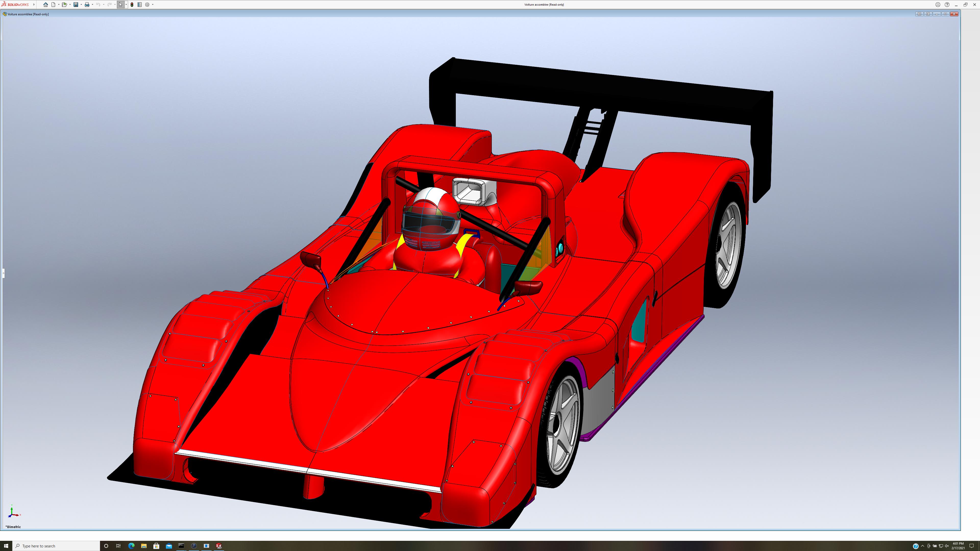The image size is (980, 551).
Task: Open SOLIDWORKS 2021 from the taskbar
Action: tap(219, 546)
